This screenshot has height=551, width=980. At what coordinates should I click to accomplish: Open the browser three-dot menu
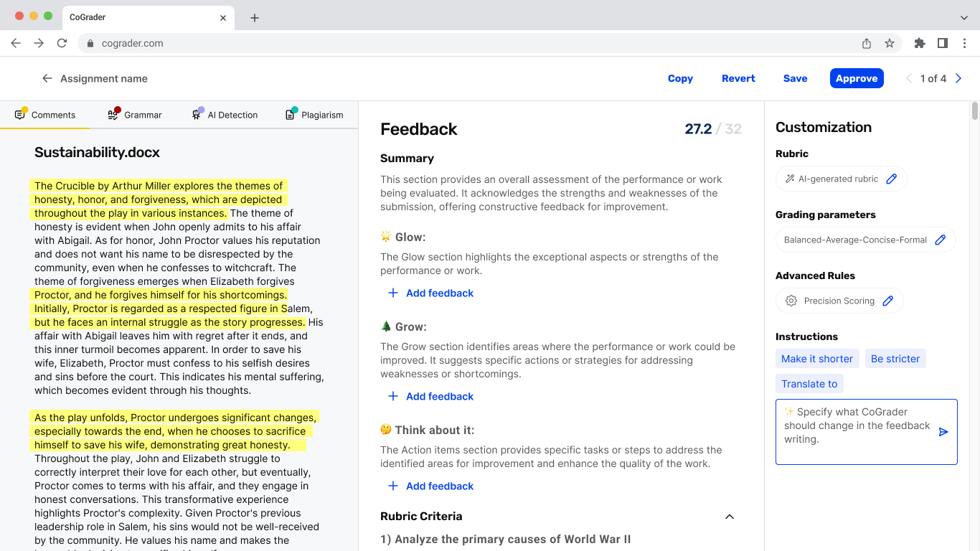[965, 43]
